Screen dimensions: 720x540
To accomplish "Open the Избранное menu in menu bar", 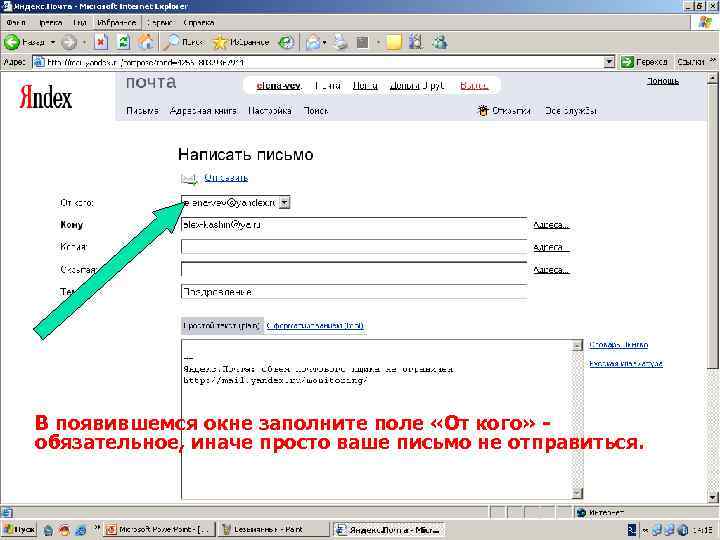I will tap(117, 22).
